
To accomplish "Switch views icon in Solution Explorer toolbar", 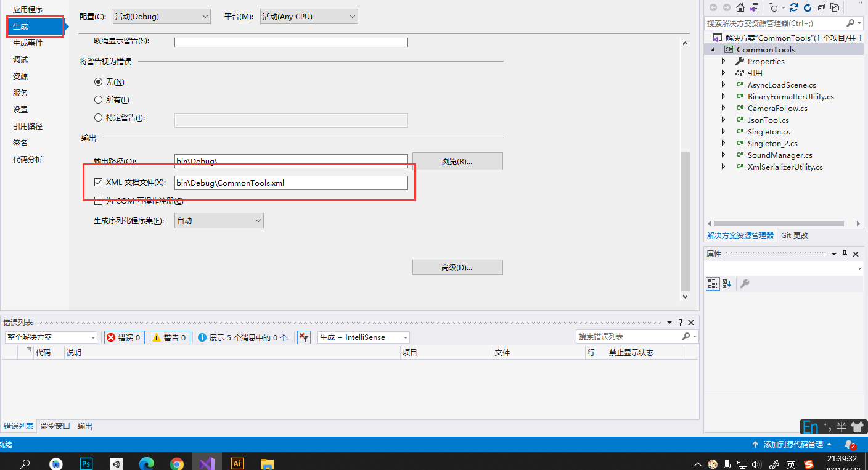I will point(755,7).
